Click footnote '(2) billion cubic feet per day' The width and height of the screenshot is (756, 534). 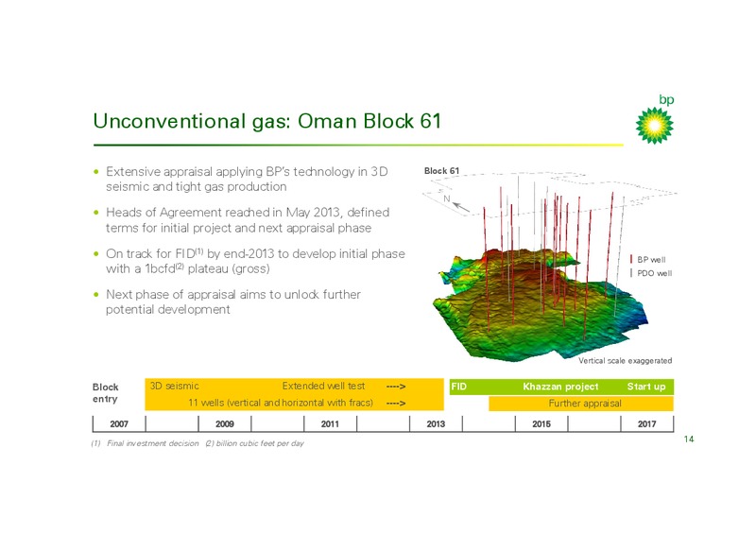point(254,443)
